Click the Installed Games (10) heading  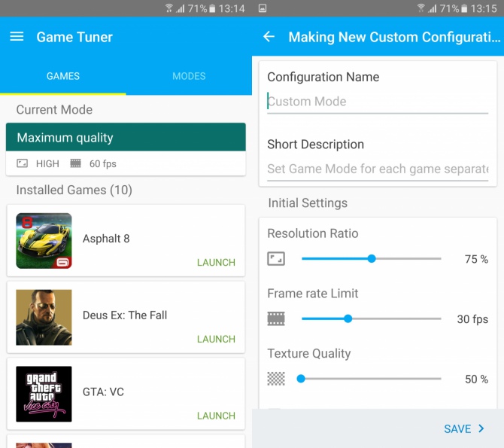pos(74,190)
